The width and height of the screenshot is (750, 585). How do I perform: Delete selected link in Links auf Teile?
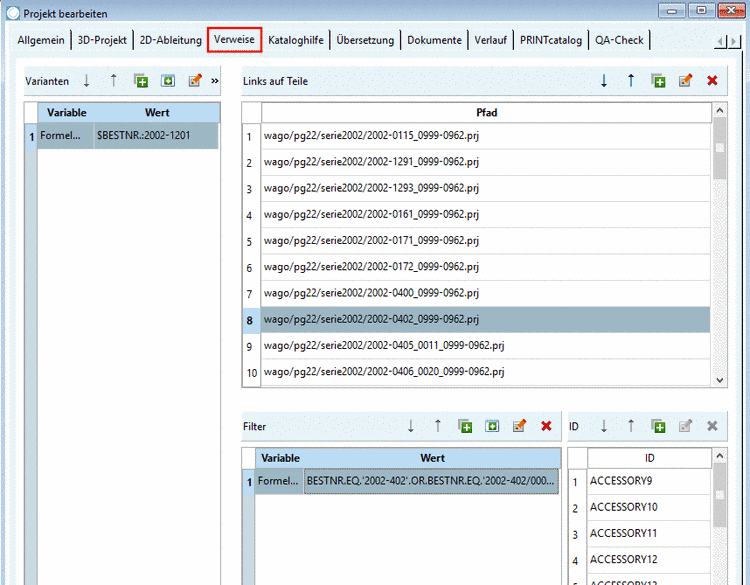(x=712, y=80)
